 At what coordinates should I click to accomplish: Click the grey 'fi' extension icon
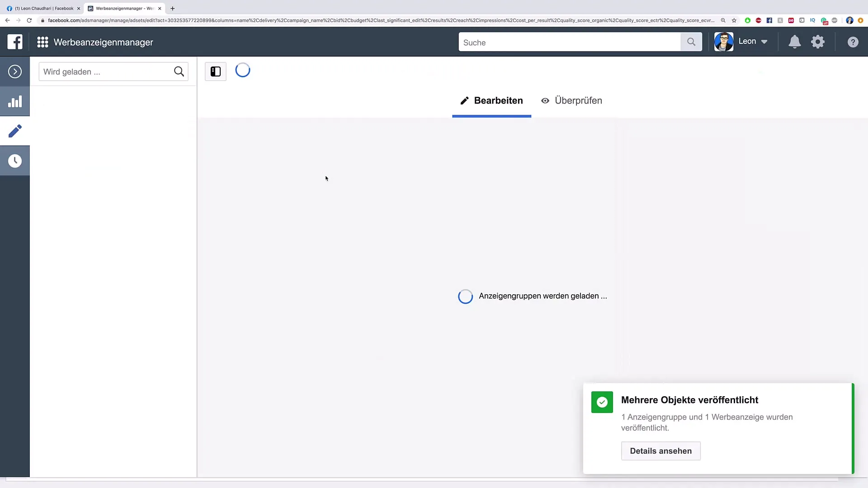tap(780, 20)
